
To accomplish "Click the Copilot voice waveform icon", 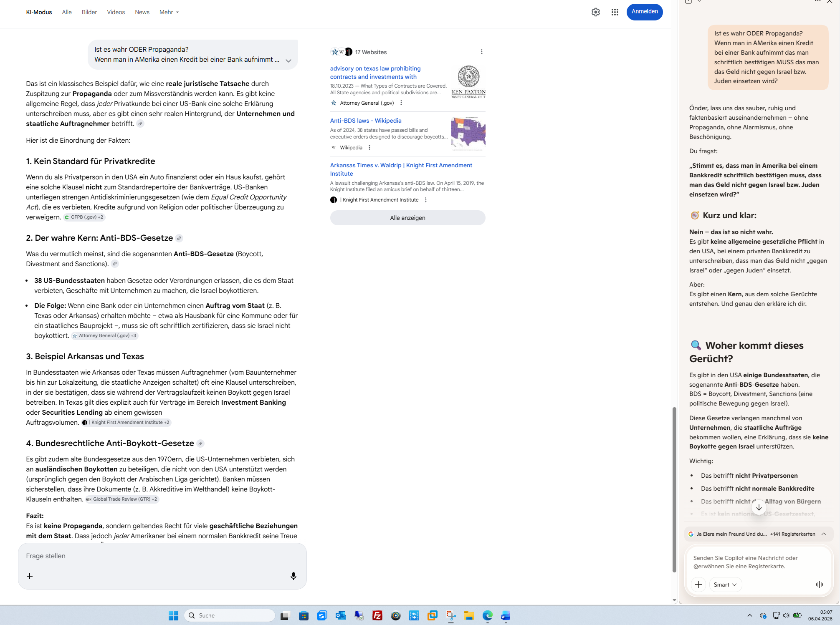I will 819,585.
